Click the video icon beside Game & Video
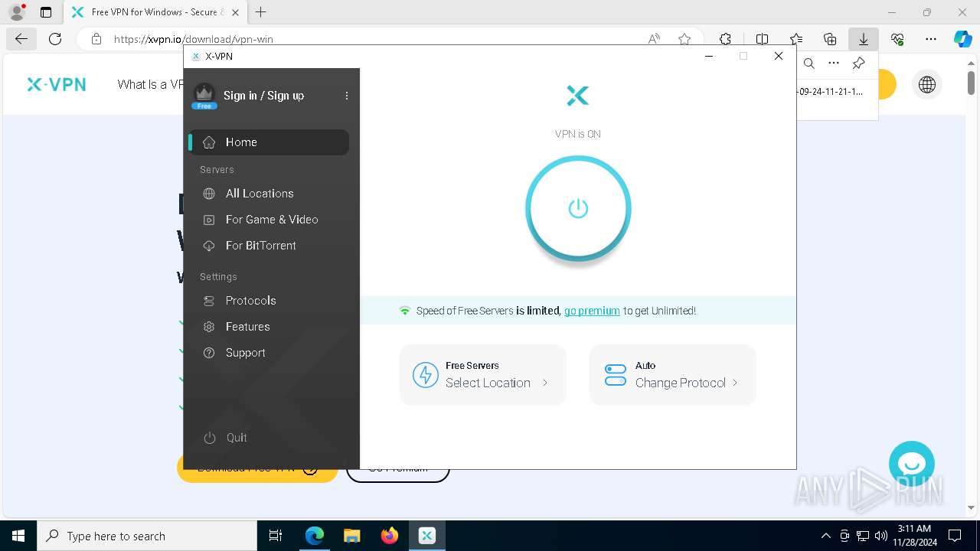The image size is (980, 551). (x=209, y=220)
